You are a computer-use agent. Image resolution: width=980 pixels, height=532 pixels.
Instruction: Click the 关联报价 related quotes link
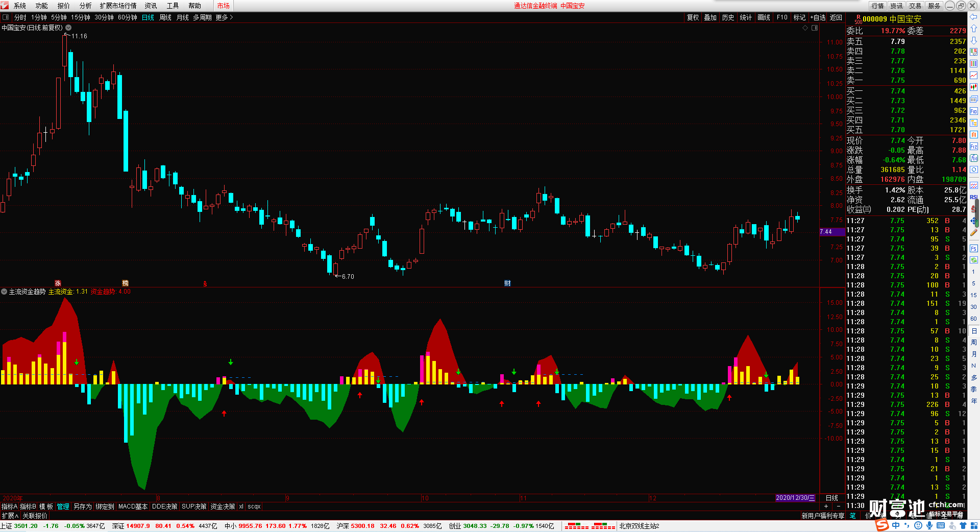coord(35,516)
